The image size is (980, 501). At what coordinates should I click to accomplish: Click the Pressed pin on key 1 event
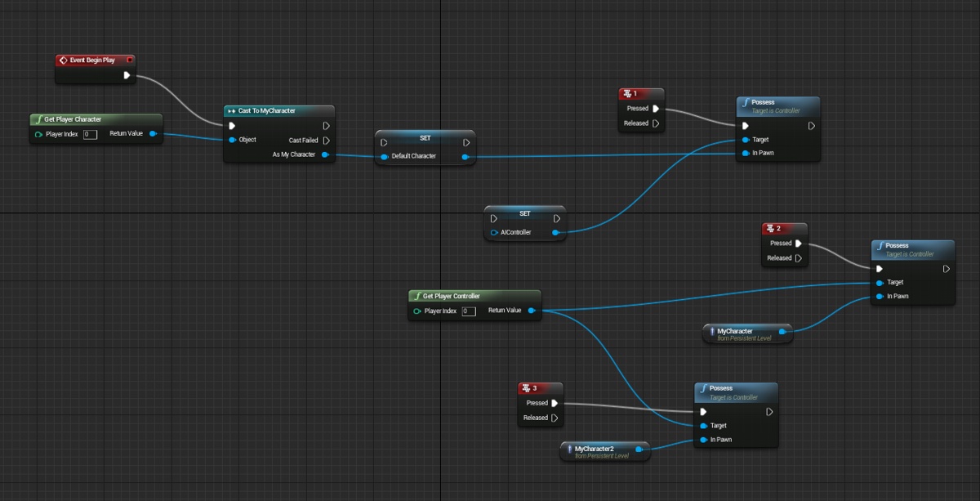(x=656, y=109)
